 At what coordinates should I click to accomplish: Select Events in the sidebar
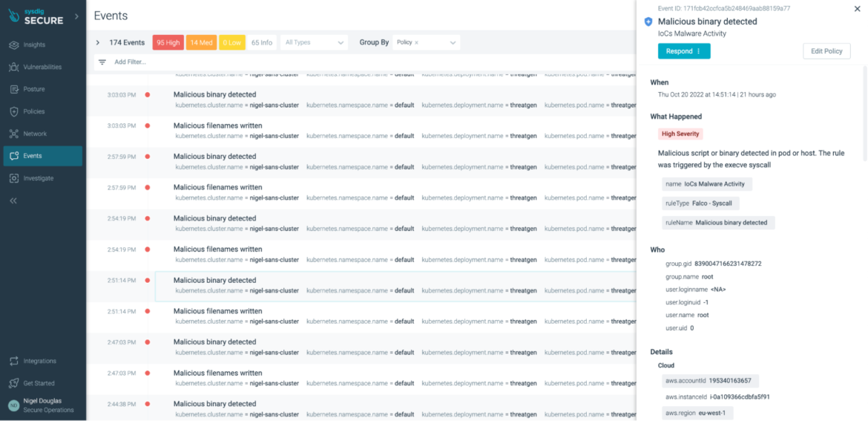[x=42, y=156]
